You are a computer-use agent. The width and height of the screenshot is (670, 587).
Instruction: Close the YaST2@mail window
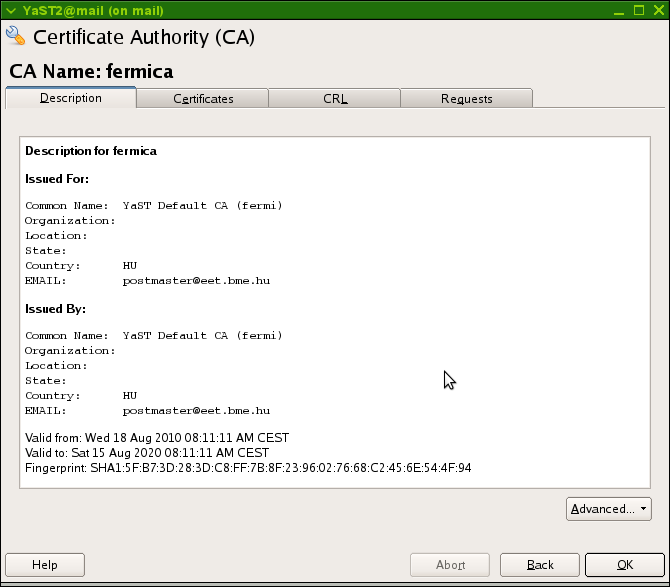point(659,10)
